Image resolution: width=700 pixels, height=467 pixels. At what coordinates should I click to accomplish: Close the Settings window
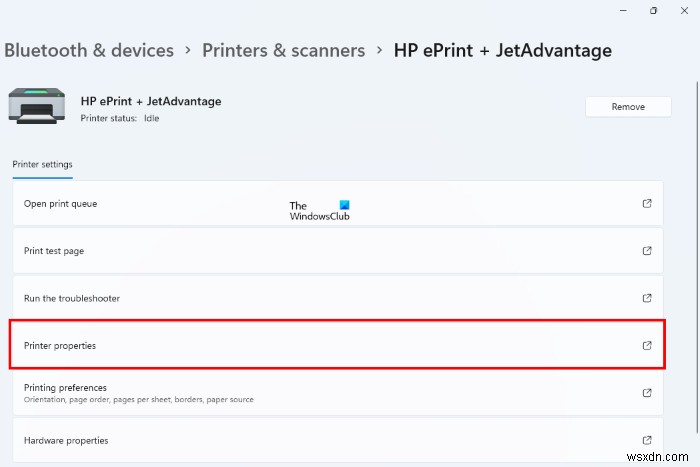684,10
